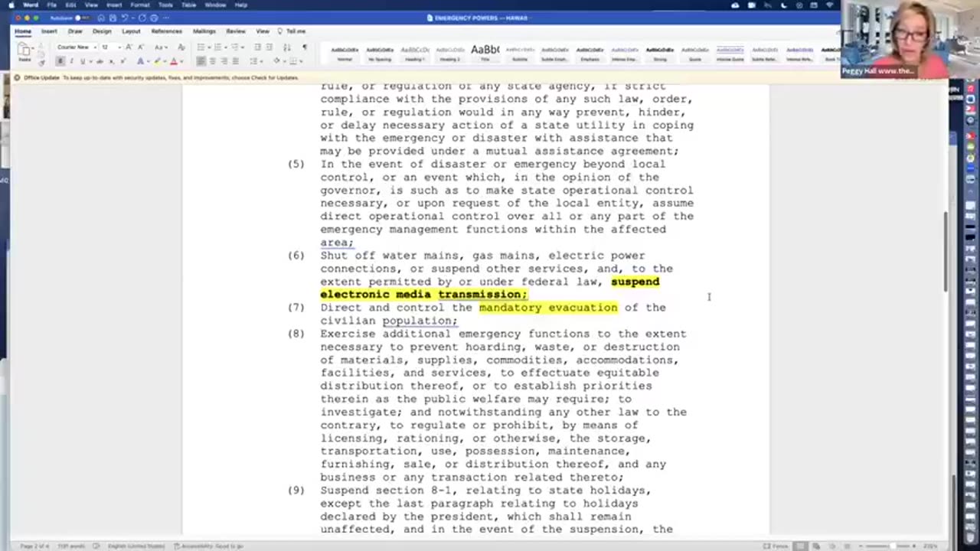
Task: Apply the Quote style
Action: [x=694, y=52]
